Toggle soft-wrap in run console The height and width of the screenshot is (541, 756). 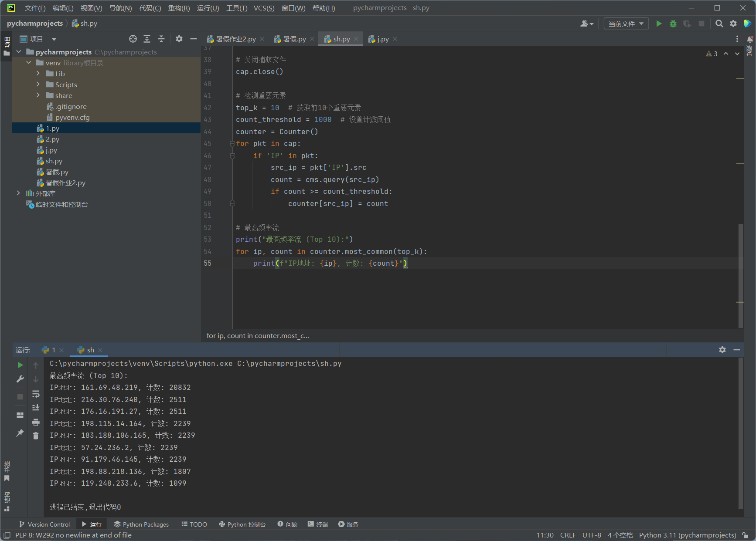click(x=36, y=394)
